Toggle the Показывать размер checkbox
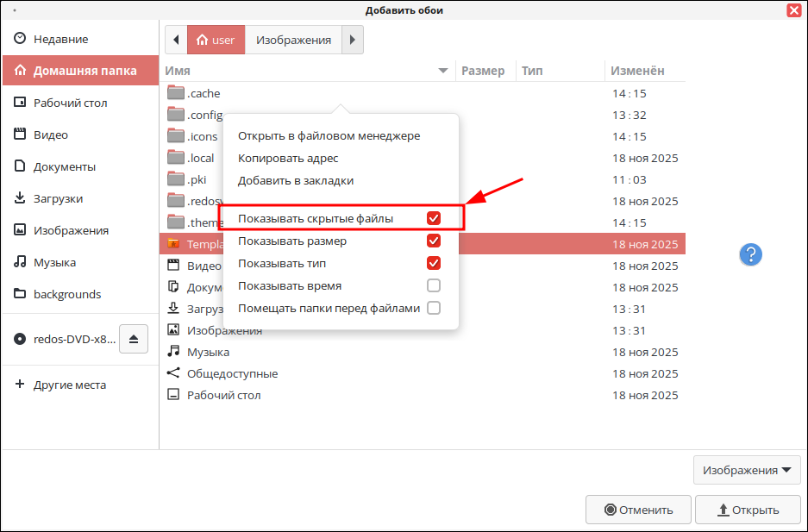 pyautogui.click(x=434, y=241)
